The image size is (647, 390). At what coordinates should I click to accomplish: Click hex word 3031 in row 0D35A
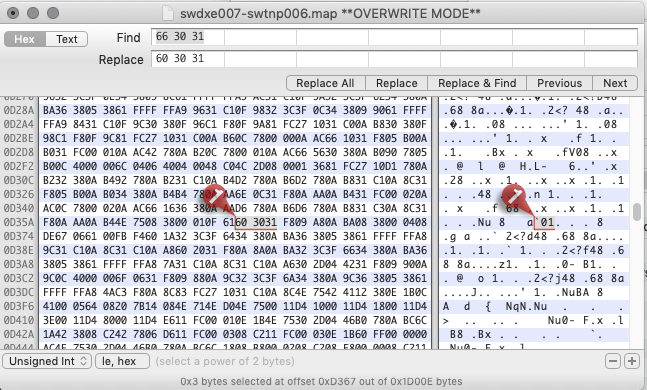265,222
